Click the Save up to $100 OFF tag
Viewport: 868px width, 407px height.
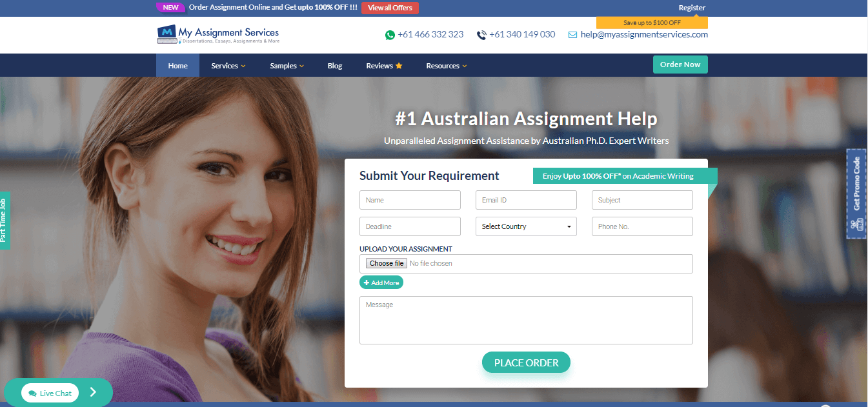point(652,23)
